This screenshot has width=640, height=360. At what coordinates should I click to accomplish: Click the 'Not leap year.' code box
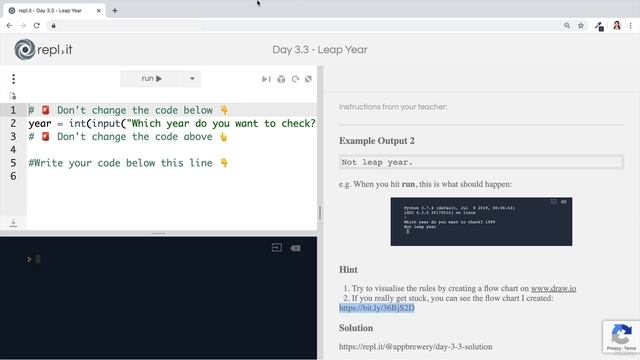[x=481, y=162]
